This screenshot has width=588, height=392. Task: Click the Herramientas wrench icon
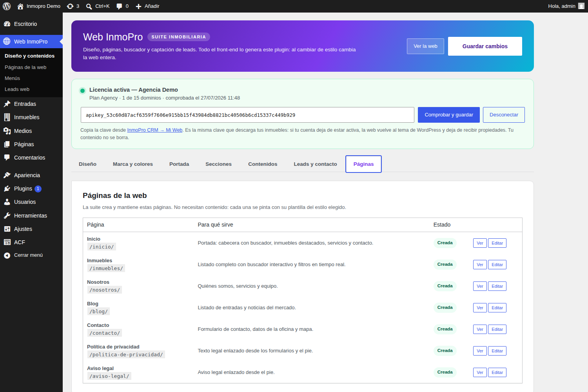[x=7, y=216]
